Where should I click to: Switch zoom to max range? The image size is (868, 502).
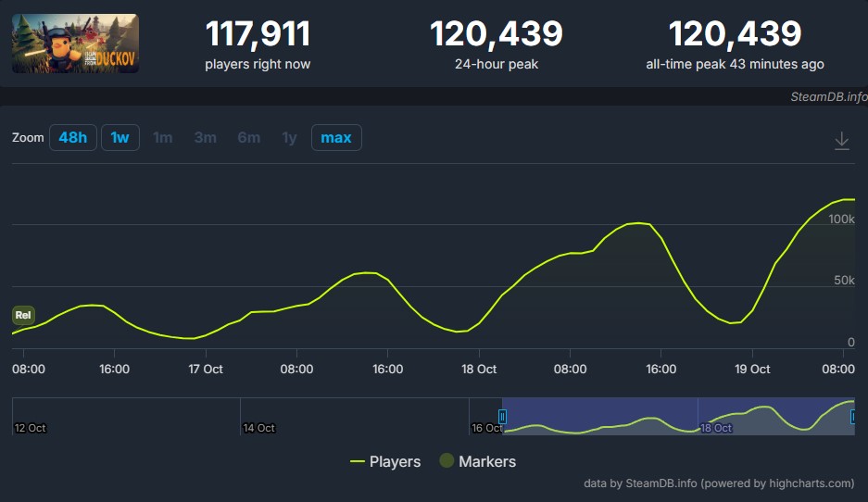(x=335, y=138)
